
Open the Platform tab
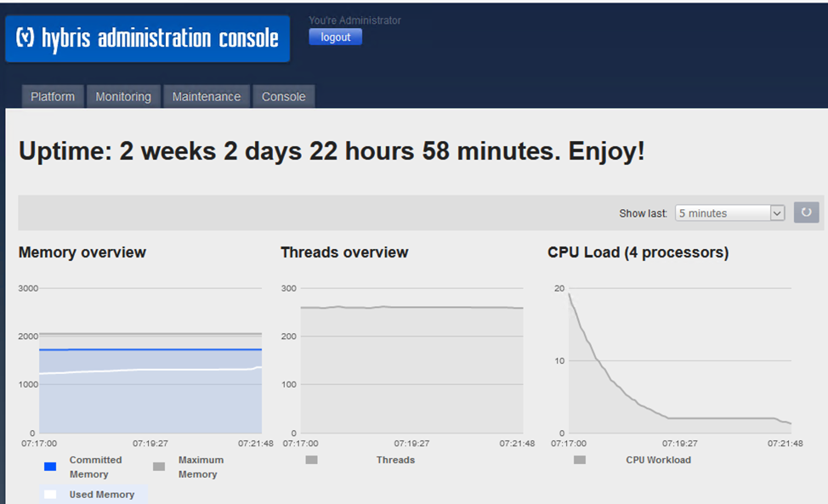point(53,97)
